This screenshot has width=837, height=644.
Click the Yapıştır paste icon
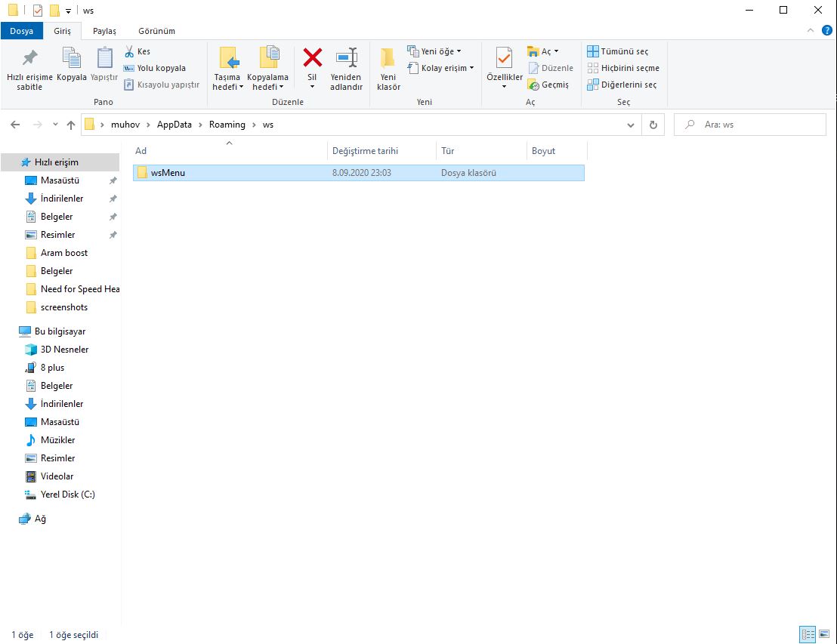(x=104, y=57)
